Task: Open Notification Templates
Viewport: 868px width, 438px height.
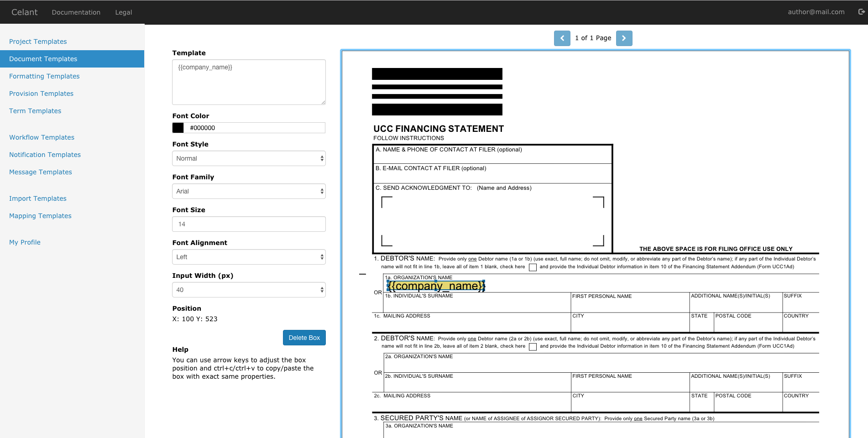Action: pos(45,155)
